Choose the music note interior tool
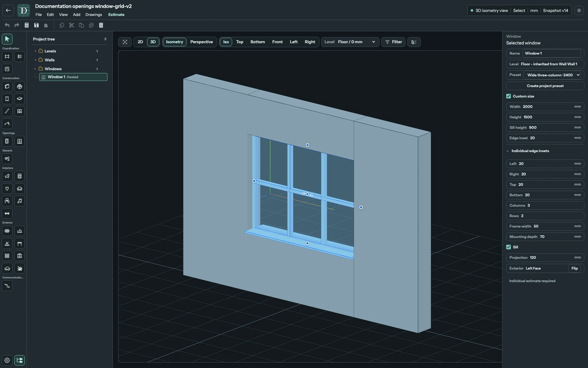The width and height of the screenshot is (588, 368). (x=20, y=201)
